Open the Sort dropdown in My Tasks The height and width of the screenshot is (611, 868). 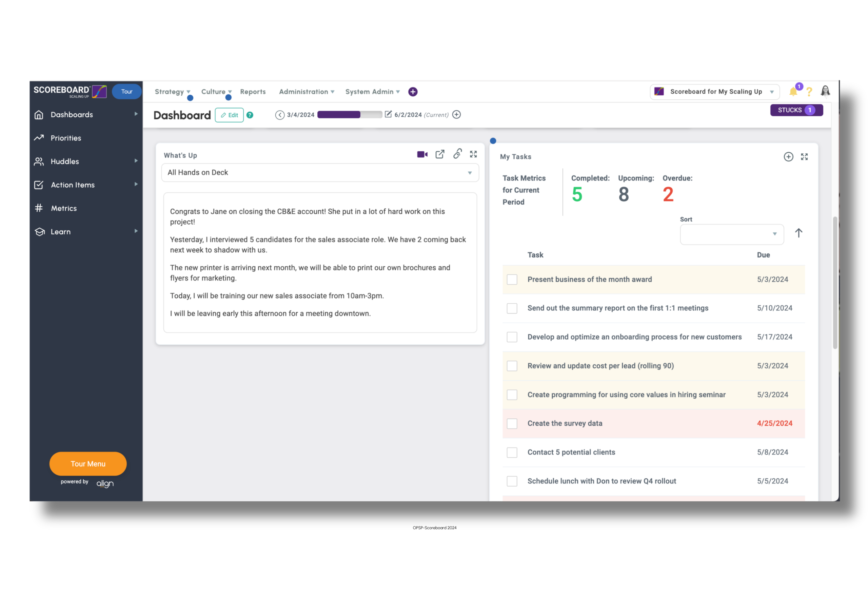pyautogui.click(x=732, y=234)
